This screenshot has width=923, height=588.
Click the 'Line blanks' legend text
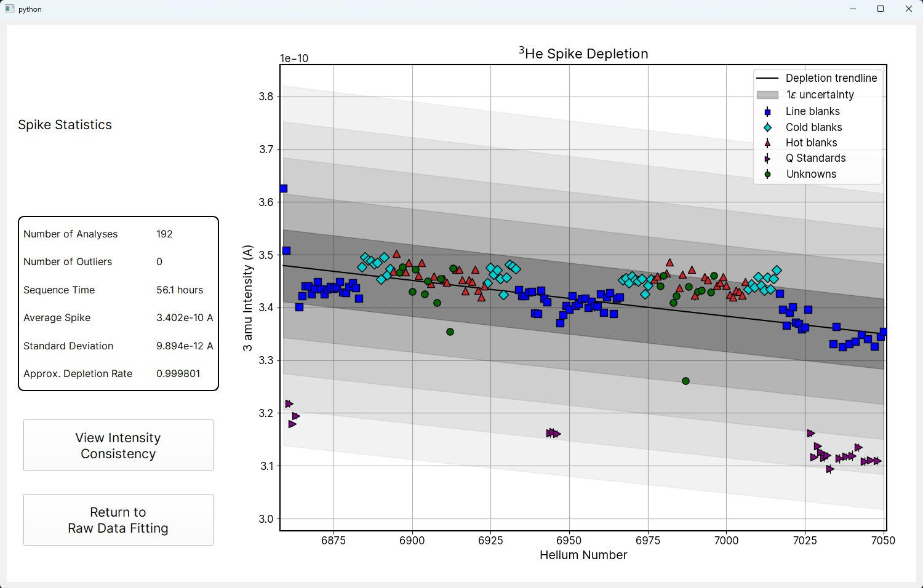812,111
